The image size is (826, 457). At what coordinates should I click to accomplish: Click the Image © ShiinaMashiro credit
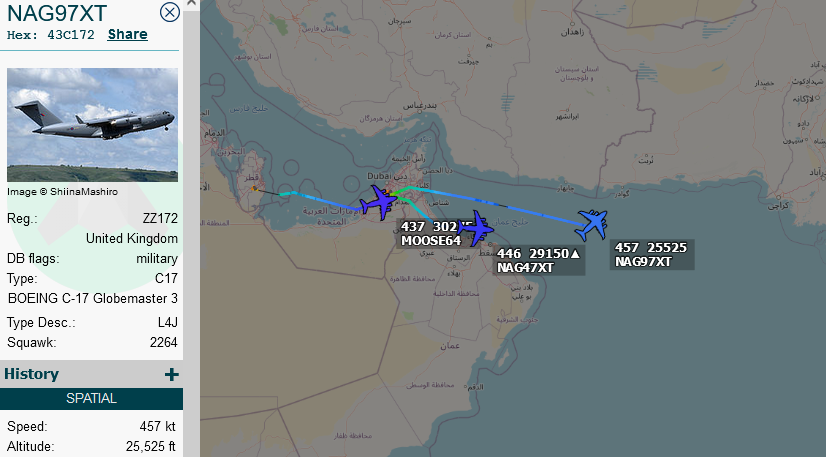62,192
